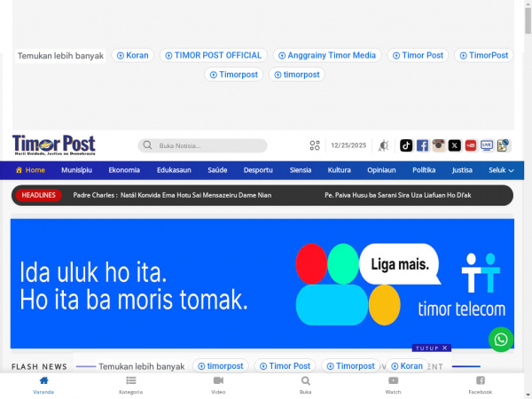Close the banner with TUTUP X

pos(432,348)
